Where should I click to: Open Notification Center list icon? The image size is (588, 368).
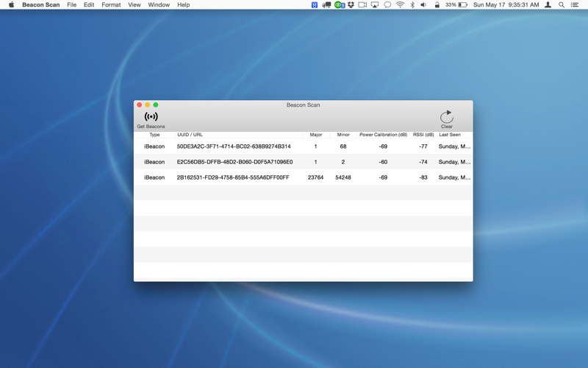pyautogui.click(x=575, y=5)
